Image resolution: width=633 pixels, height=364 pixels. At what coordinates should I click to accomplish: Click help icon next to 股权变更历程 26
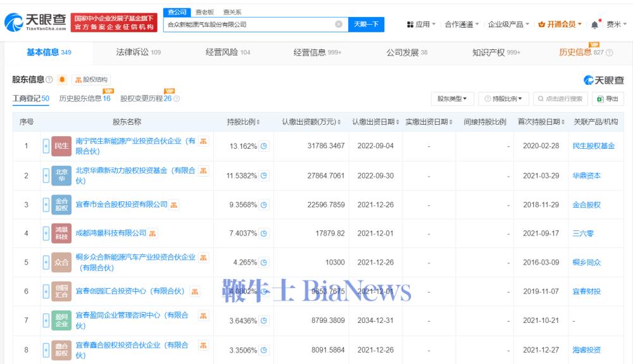tap(177, 99)
